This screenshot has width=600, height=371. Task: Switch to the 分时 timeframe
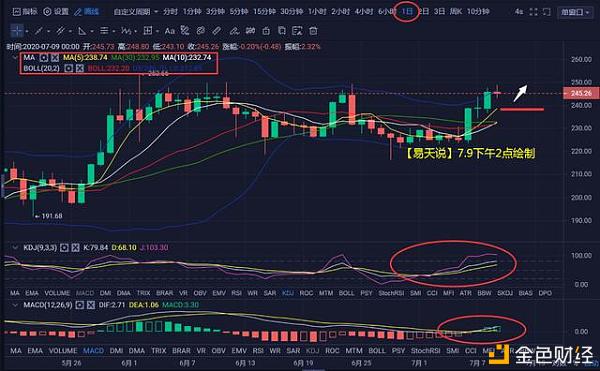[170, 12]
